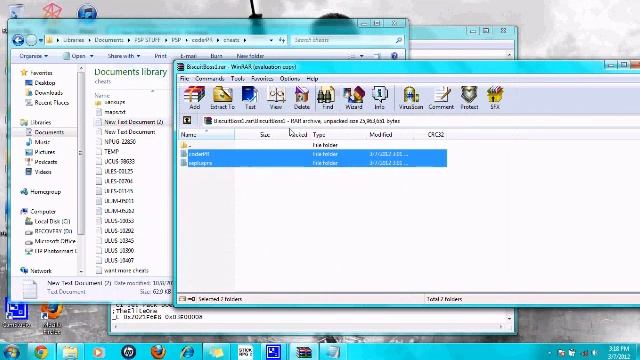Open the Help menu in WinRAR
This screenshot has height=360, width=640.
(x=312, y=78)
